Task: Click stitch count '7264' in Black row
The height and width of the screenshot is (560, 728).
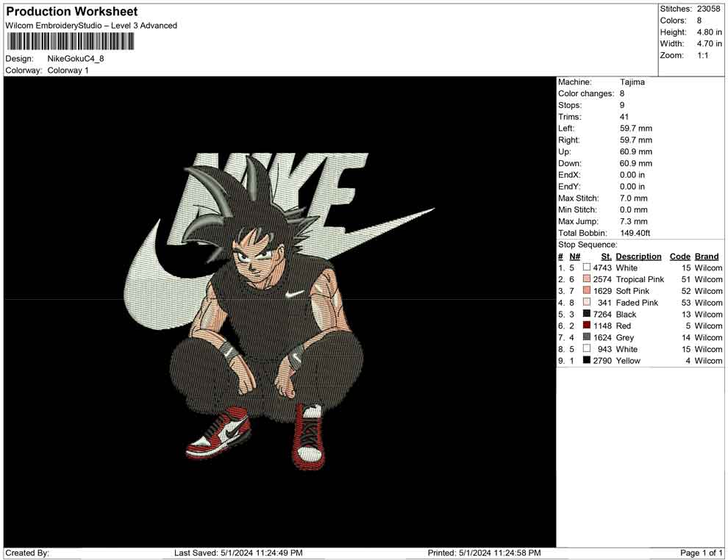Action: tap(602, 314)
